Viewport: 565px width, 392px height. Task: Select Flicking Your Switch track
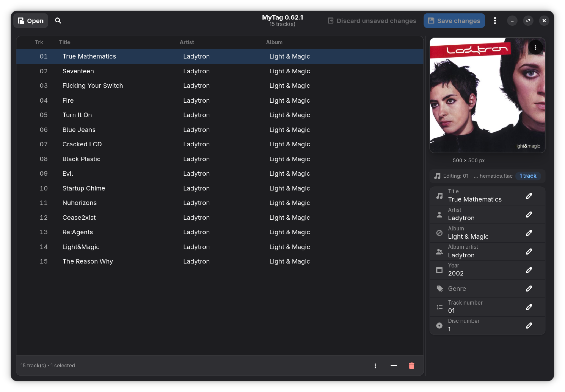220,86
